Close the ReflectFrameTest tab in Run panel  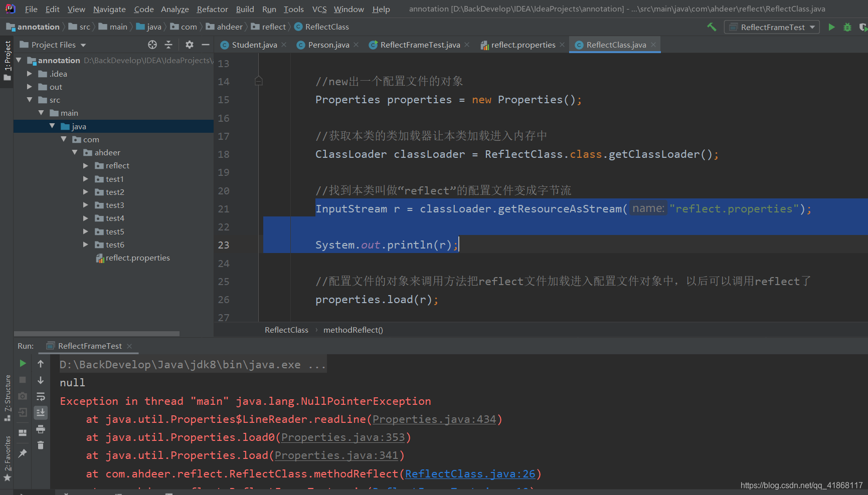pos(129,346)
